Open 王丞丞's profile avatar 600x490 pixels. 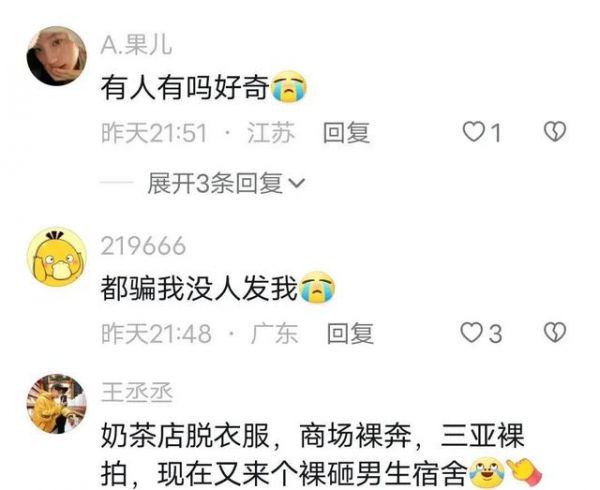(x=57, y=404)
